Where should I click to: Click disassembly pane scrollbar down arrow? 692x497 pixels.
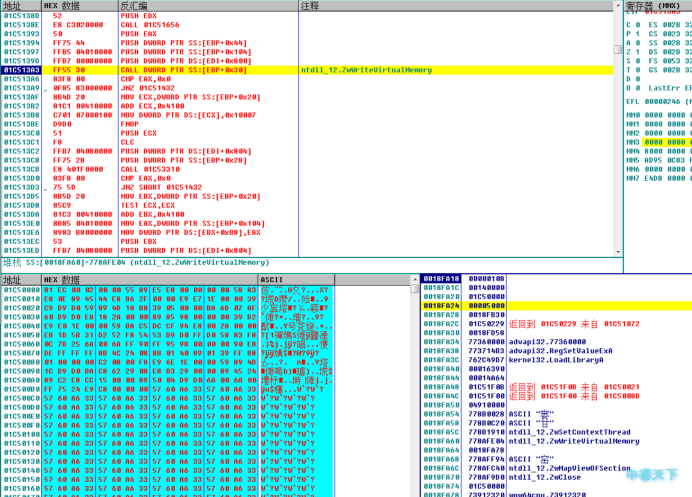618,252
